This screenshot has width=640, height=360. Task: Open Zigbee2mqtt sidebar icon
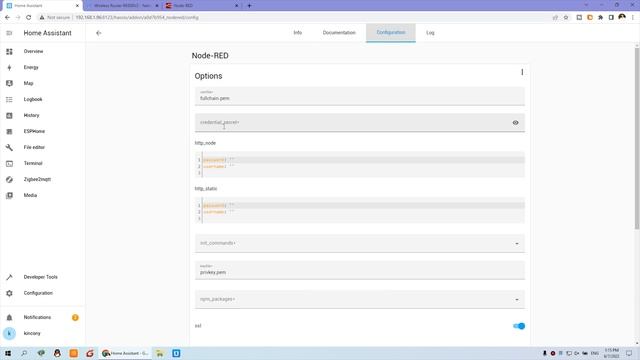point(9,180)
